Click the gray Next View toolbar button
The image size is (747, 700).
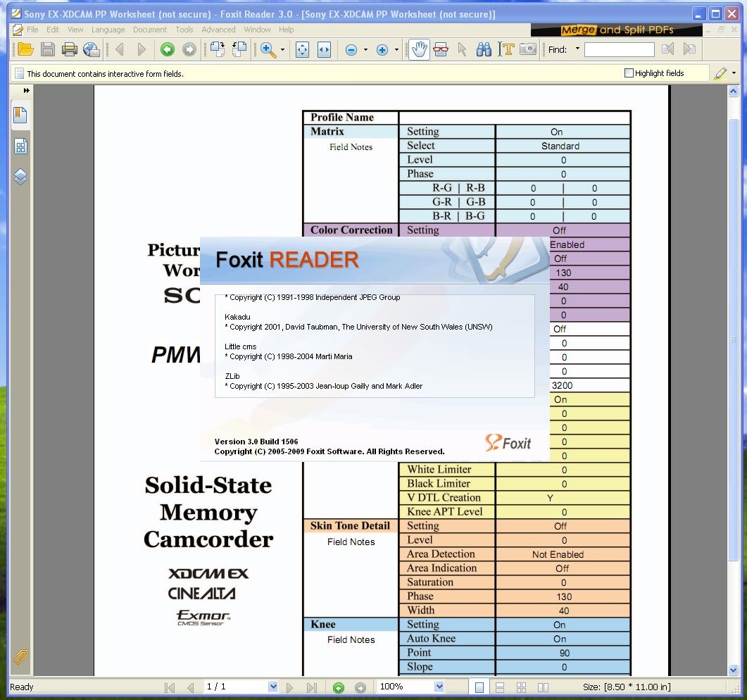(189, 49)
